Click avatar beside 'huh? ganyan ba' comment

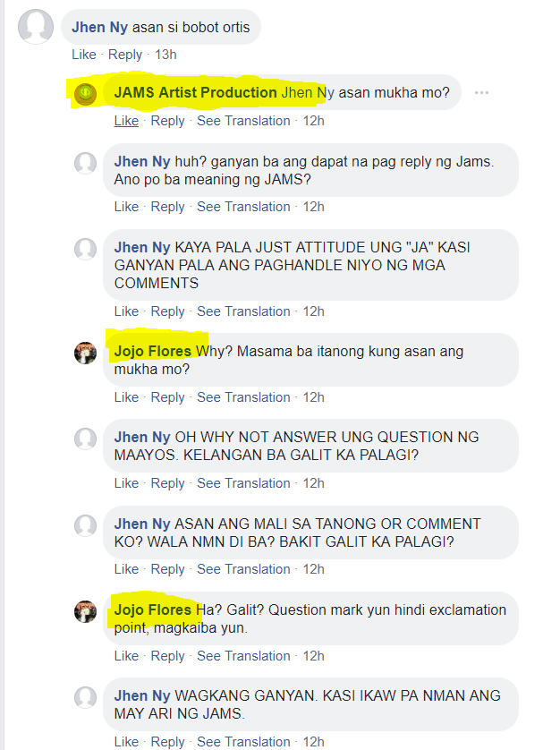(86, 163)
